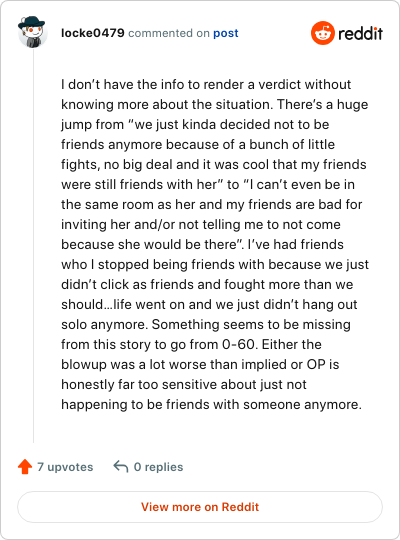This screenshot has width=400, height=540.
Task: Open the locke0479 username profile link
Action: click(93, 33)
